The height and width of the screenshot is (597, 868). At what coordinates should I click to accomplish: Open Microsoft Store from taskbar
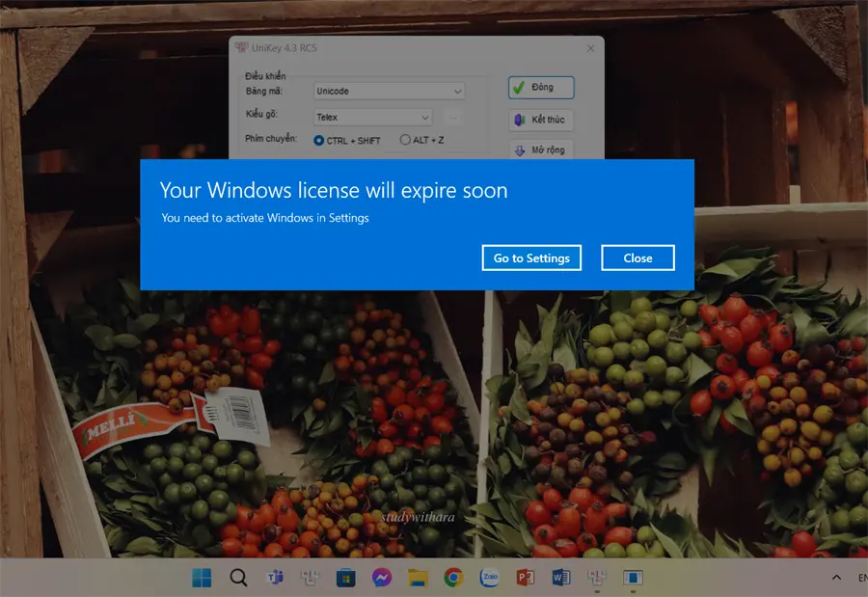point(346,578)
